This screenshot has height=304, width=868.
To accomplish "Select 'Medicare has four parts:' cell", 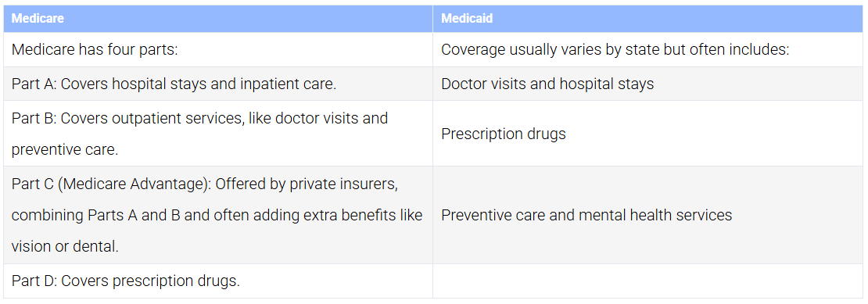I will 218,50.
